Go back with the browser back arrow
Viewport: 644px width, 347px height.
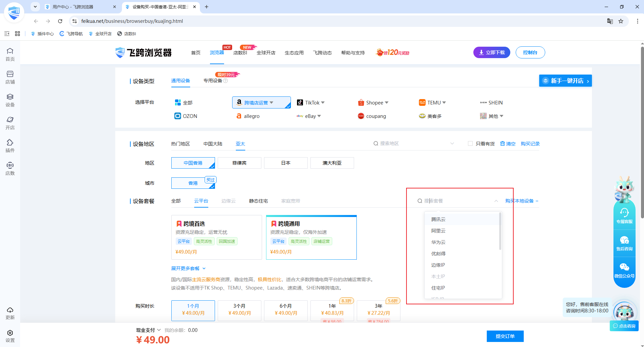point(36,21)
